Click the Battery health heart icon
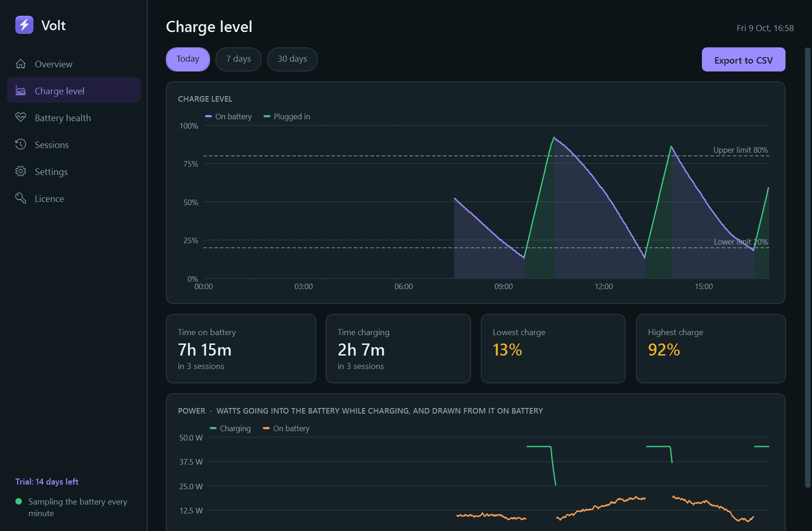Viewport: 812px width, 531px height. click(x=20, y=117)
